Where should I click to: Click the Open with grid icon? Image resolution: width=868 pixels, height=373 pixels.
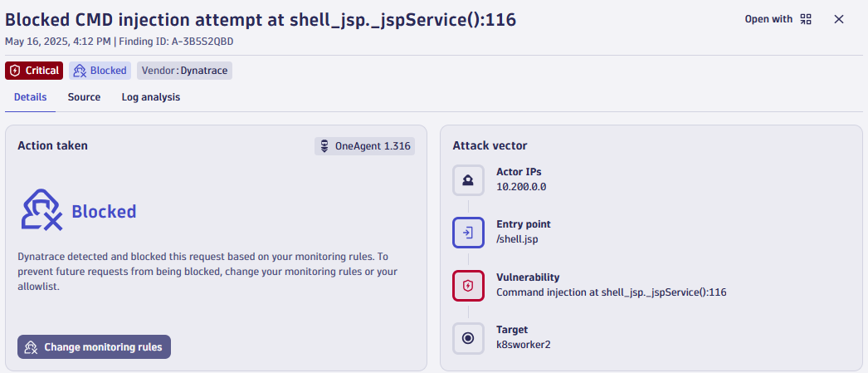[x=806, y=19]
